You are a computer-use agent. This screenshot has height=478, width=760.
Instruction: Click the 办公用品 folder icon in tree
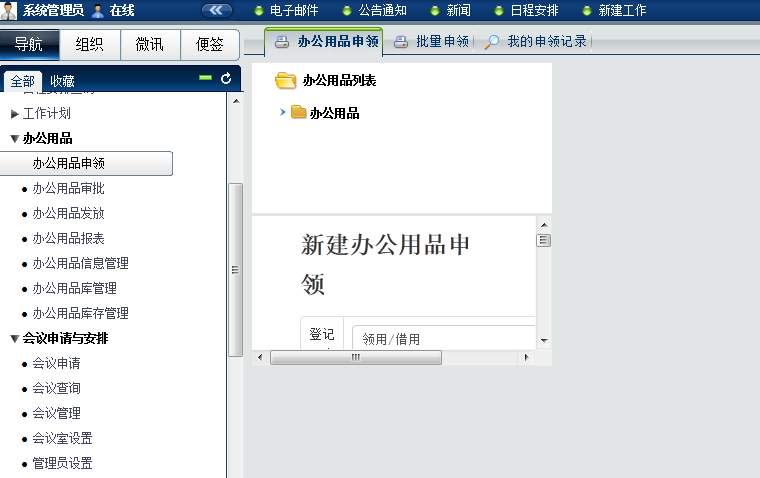(299, 112)
